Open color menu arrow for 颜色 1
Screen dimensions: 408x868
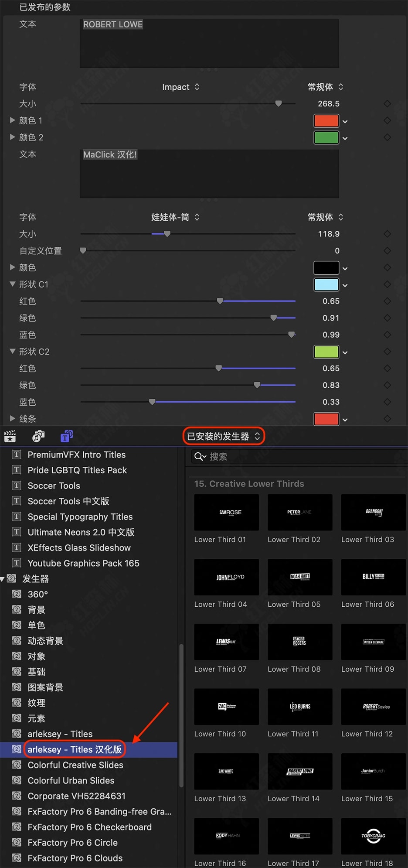tap(345, 121)
